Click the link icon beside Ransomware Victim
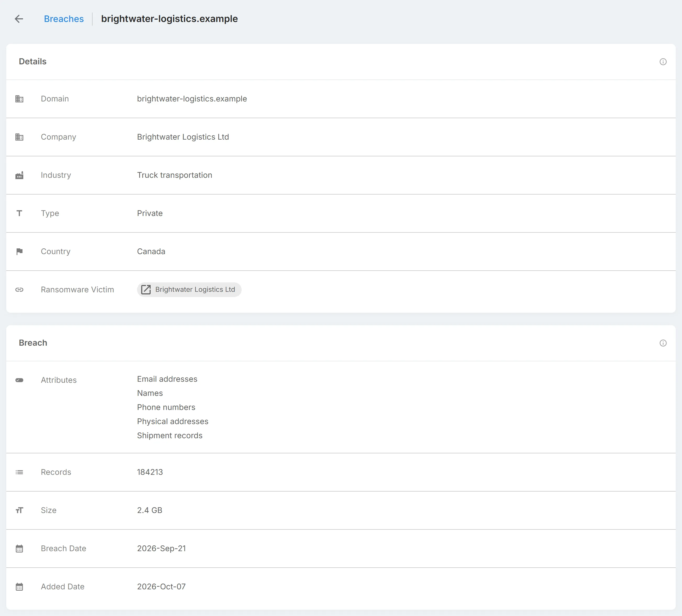682x616 pixels. tap(19, 289)
